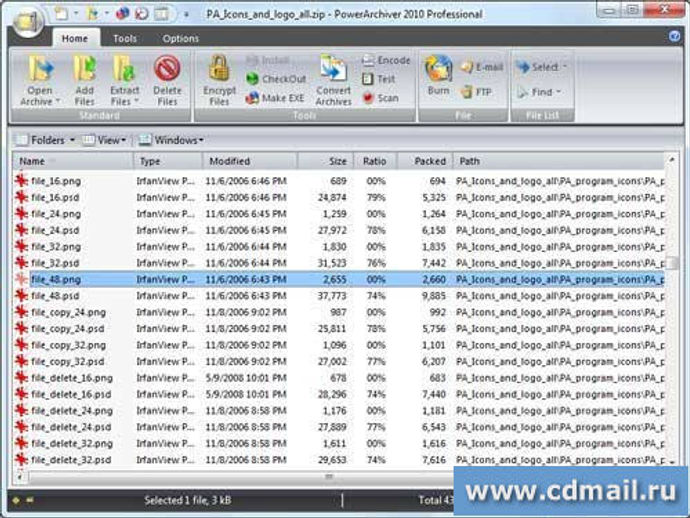The image size is (690, 518).
Task: Launch the virus Scan tool
Action: [x=380, y=98]
